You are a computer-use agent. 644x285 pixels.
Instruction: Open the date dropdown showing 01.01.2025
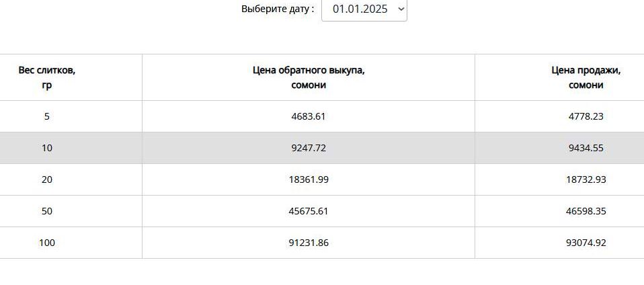364,10
